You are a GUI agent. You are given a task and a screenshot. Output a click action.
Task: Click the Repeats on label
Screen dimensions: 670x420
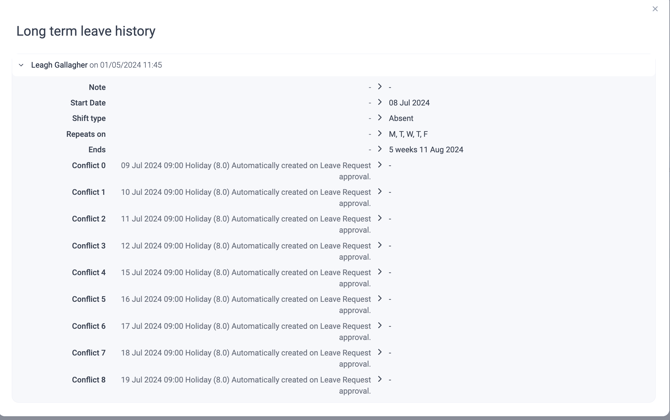(x=86, y=134)
